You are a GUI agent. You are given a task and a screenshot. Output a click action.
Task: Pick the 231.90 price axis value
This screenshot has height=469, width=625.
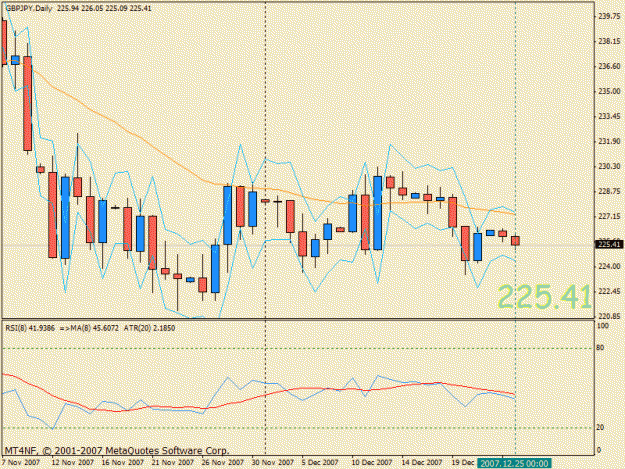click(x=609, y=141)
